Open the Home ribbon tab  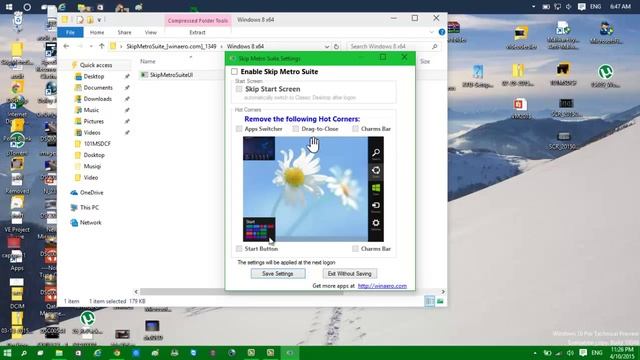click(97, 32)
